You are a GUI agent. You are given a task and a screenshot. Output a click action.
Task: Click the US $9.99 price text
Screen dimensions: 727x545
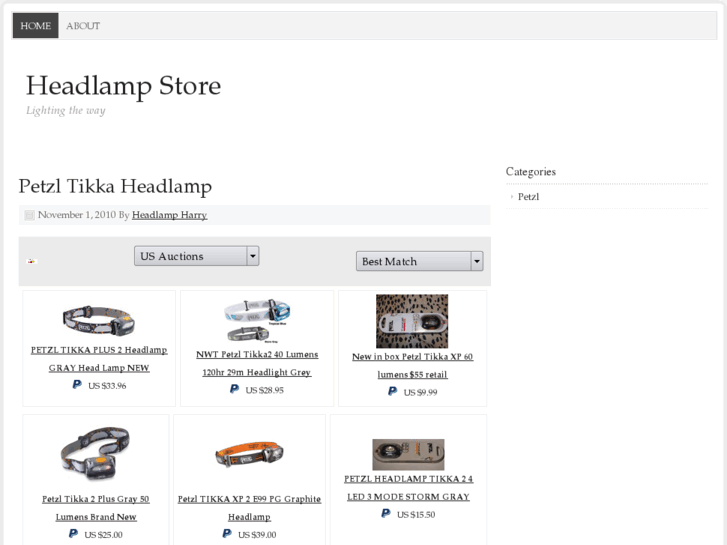pos(421,393)
